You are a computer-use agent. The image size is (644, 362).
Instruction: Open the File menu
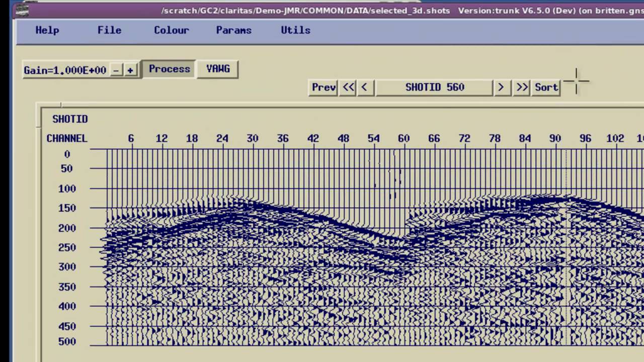tap(109, 30)
